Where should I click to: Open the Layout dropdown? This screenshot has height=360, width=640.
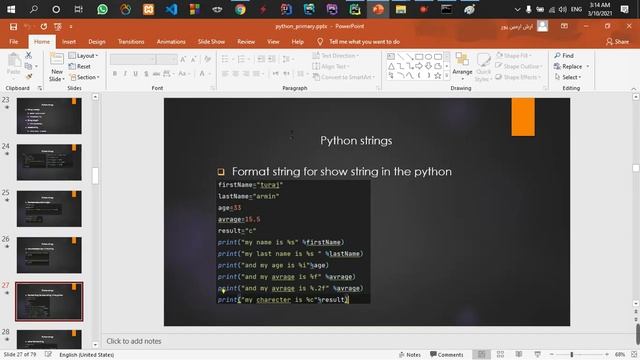click(x=84, y=56)
